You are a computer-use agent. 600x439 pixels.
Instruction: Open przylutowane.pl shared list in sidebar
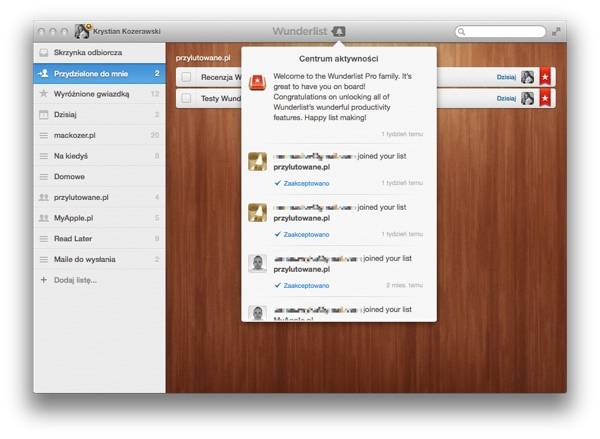click(99, 197)
